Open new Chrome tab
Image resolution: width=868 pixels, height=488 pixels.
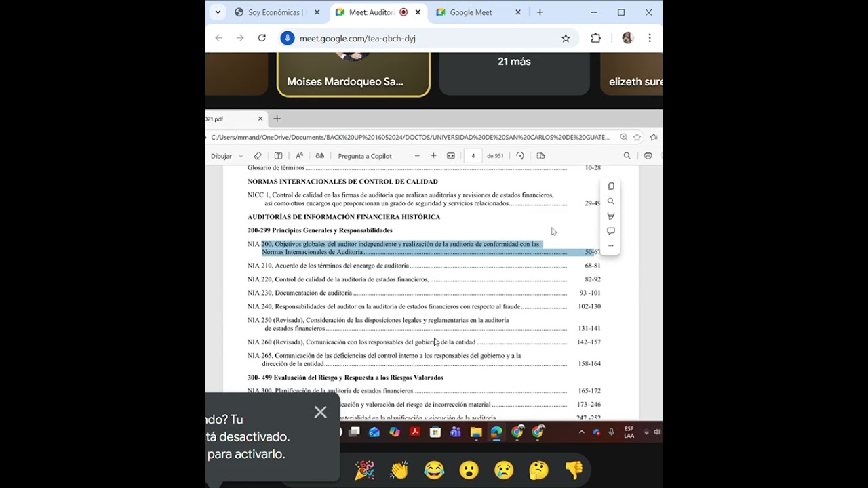[x=540, y=12]
